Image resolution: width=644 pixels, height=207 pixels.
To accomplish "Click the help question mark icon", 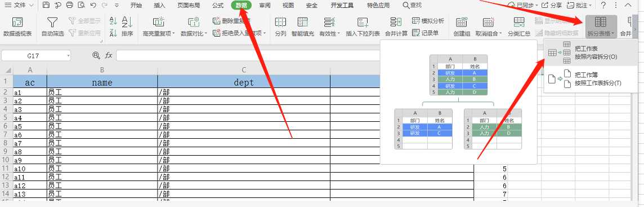I will pyautogui.click(x=603, y=5).
